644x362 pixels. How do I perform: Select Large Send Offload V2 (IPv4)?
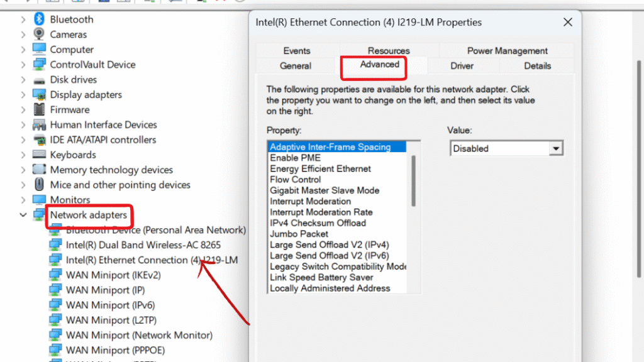click(337, 245)
